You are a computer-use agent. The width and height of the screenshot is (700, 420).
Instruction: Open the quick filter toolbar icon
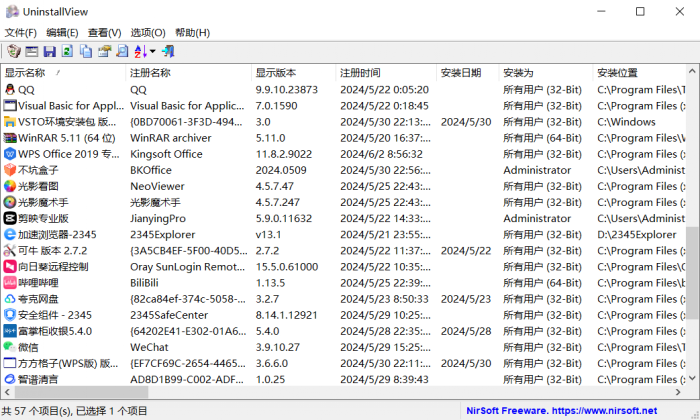[x=32, y=51]
